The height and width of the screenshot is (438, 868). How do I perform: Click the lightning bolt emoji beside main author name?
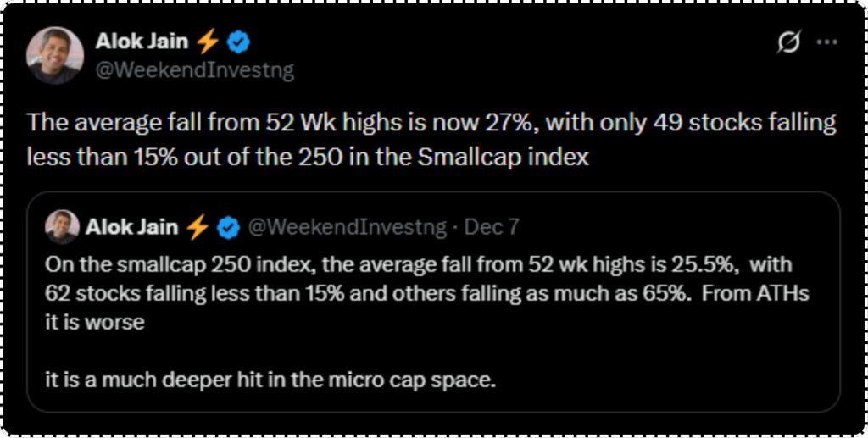tap(207, 42)
